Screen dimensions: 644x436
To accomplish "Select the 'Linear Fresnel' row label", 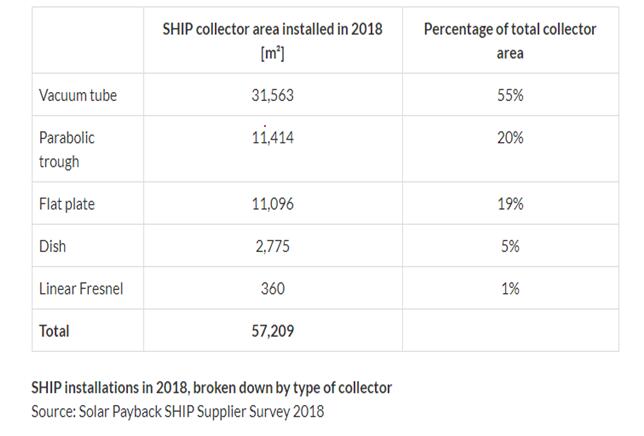I will pyautogui.click(x=81, y=288).
